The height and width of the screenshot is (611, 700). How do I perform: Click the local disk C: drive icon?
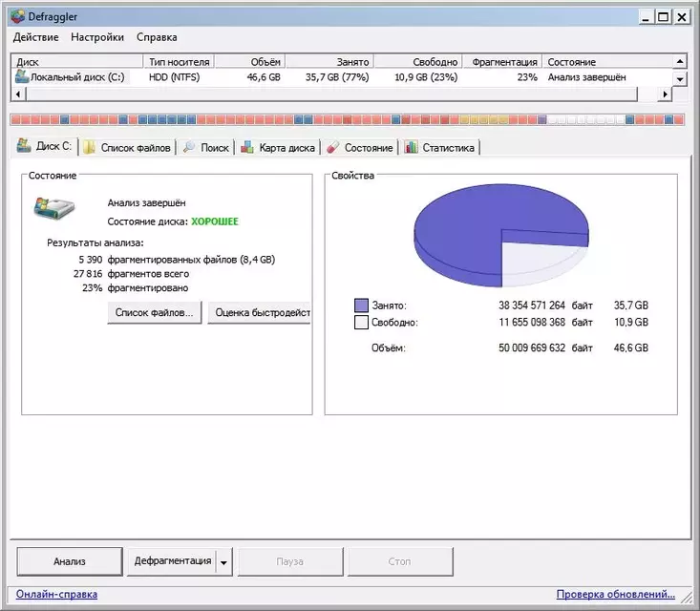(21, 76)
